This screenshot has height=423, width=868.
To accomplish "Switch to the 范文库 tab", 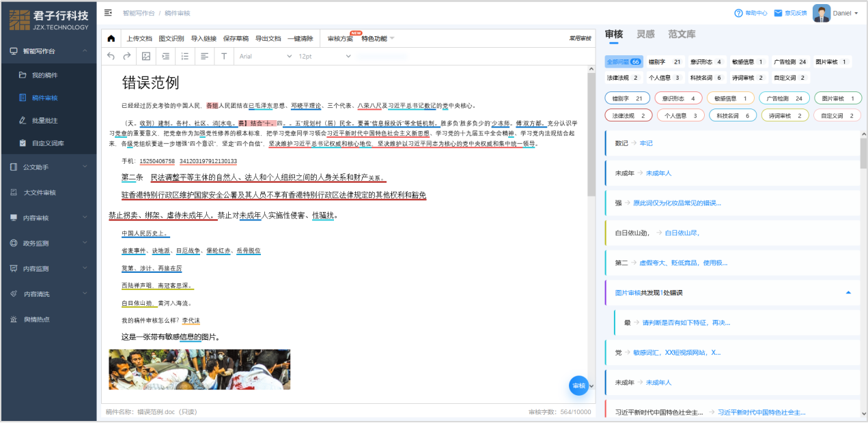I will [682, 34].
